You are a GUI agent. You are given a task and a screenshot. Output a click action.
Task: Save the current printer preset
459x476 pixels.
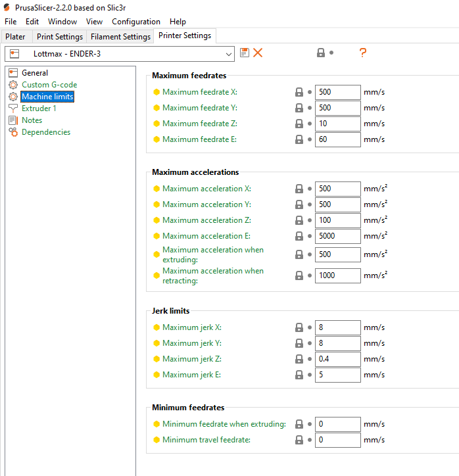click(x=245, y=53)
